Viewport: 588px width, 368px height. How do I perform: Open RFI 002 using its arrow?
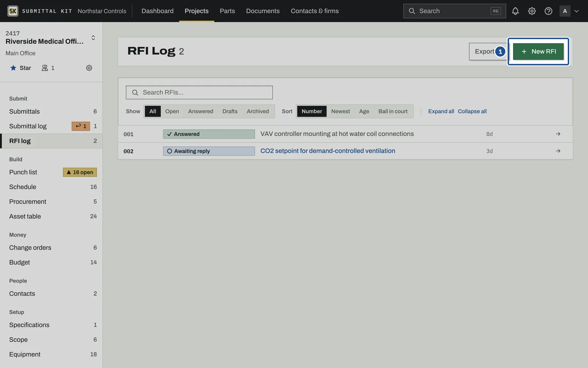(x=558, y=151)
